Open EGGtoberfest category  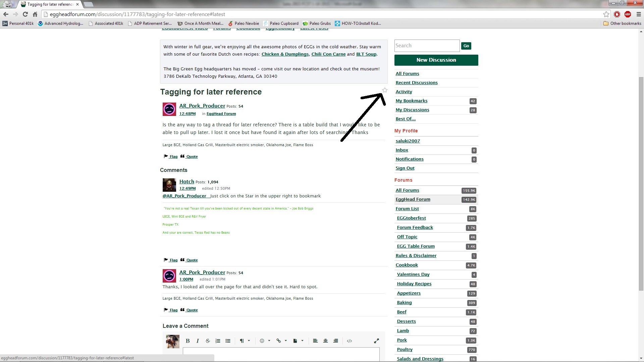(x=411, y=218)
